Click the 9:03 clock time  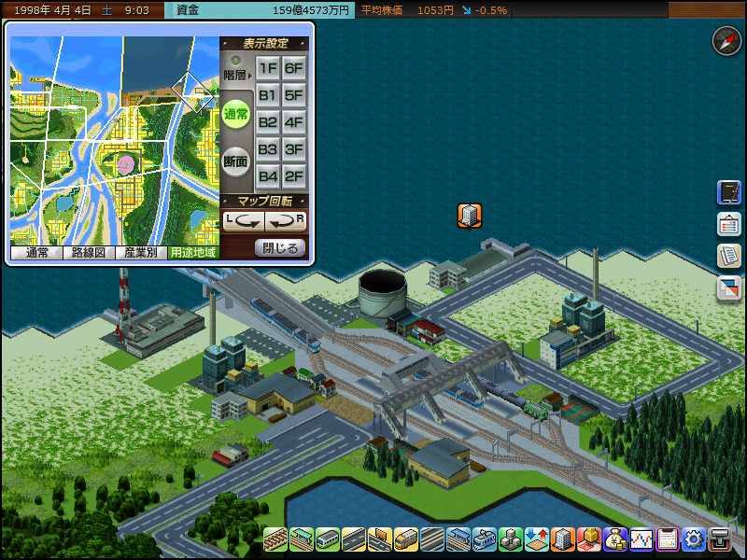(136, 10)
